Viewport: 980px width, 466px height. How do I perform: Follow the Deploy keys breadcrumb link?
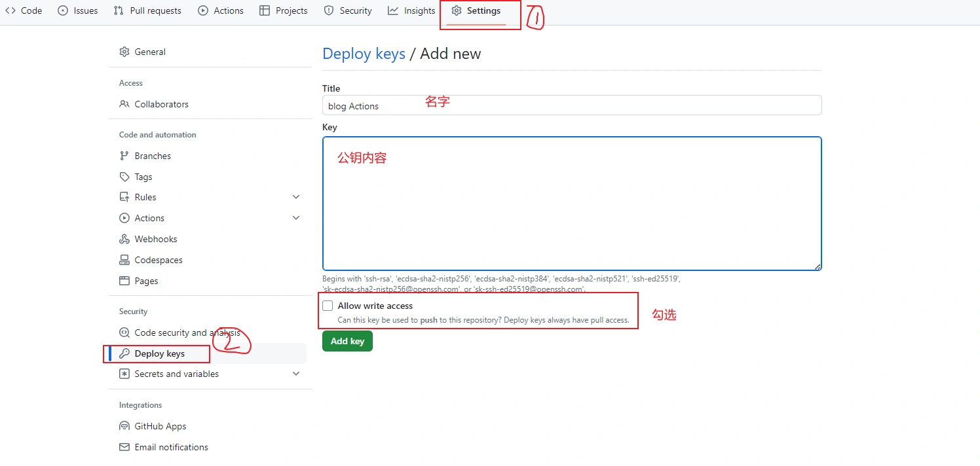364,54
